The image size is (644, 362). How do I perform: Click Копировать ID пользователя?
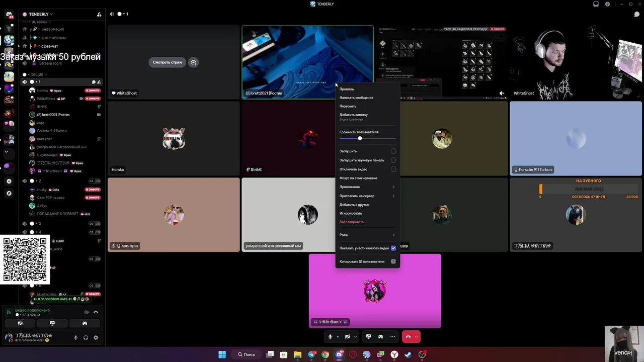click(x=367, y=261)
